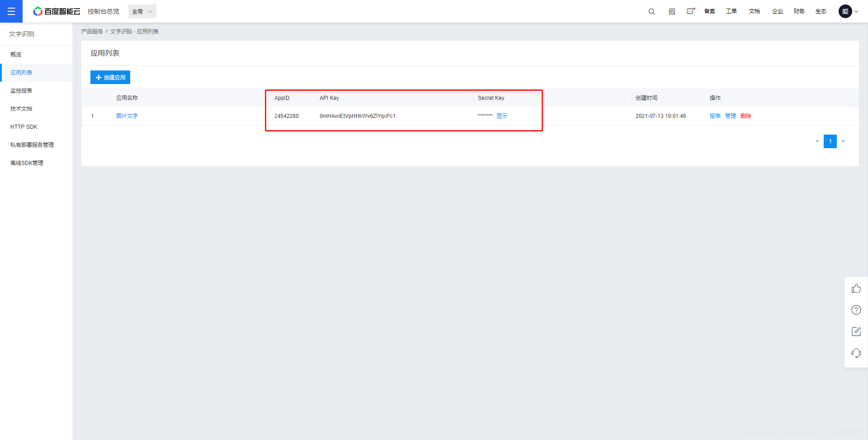This screenshot has width=868, height=440.
Task: Click the API Key value 0mHAwiEtVpHHkWv6ZlYqxPc1
Action: click(358, 116)
